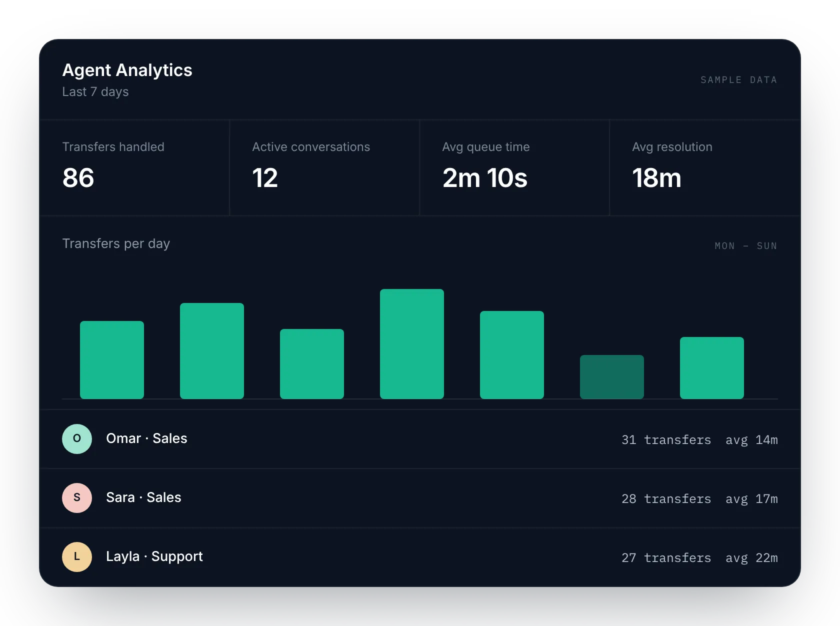
Task: Click the 'Transfers handled' label
Action: [113, 147]
